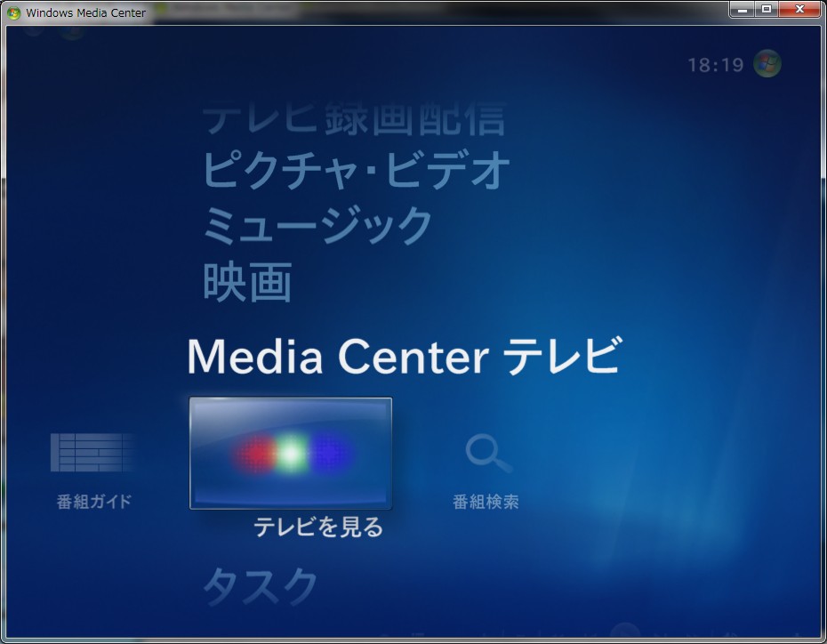Select the テレビを見る RGB thumbnail tile
Screen dimensions: 827x644
click(291, 454)
